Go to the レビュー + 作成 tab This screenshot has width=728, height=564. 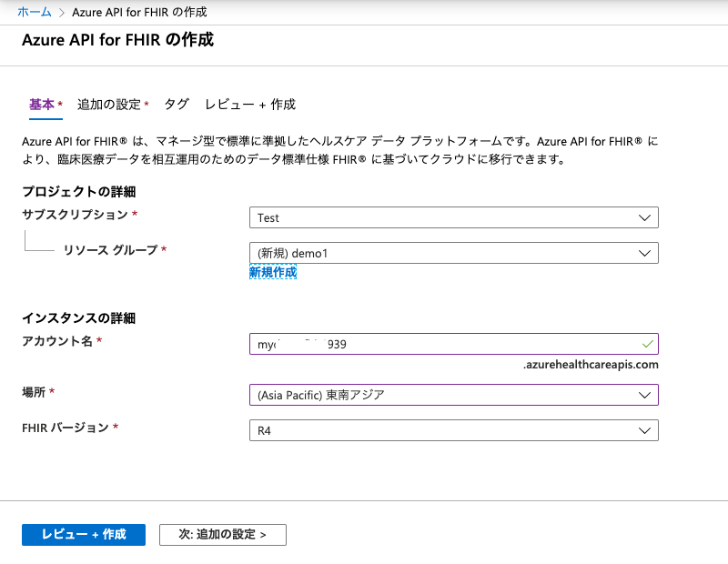(249, 105)
